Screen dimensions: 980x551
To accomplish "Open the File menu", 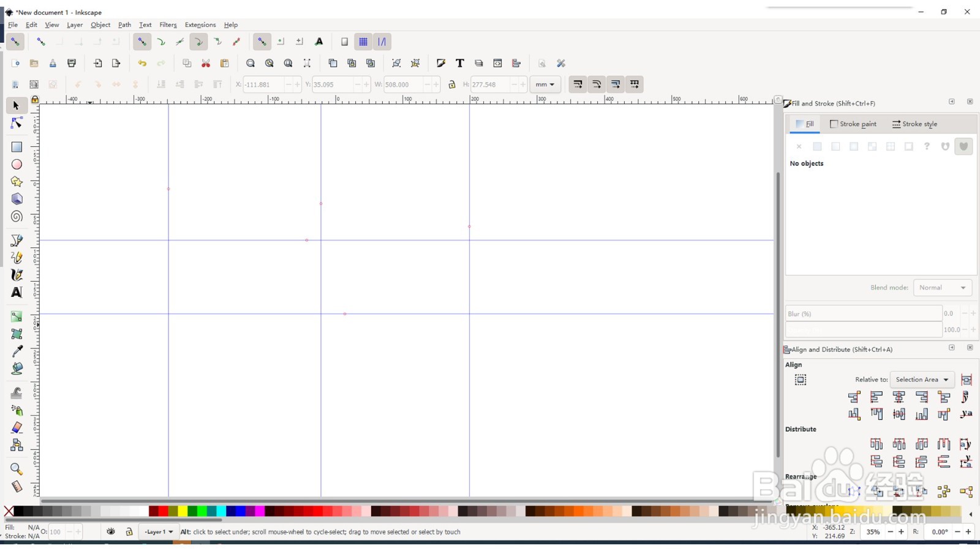I will pos(13,25).
